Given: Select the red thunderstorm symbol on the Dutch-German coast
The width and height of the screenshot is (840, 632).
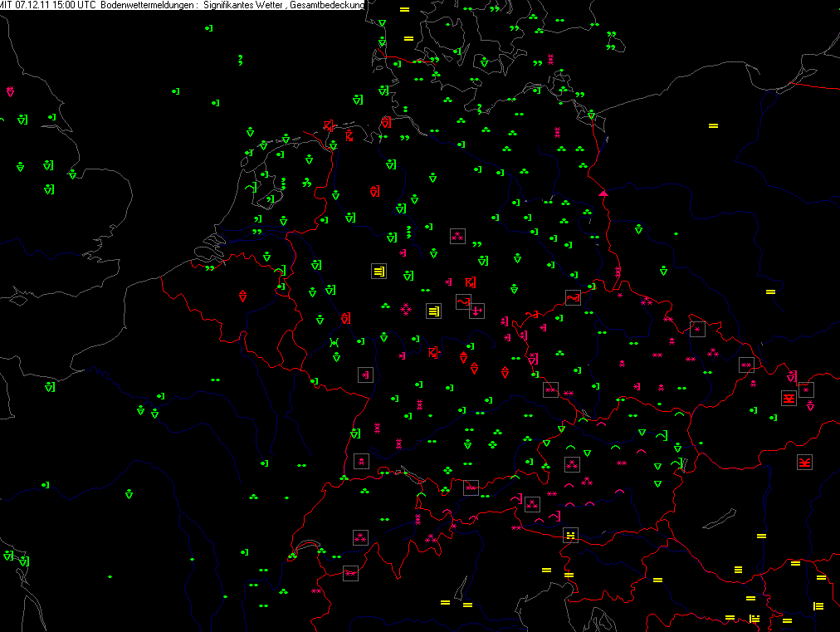Looking at the screenshot, I should [330, 125].
